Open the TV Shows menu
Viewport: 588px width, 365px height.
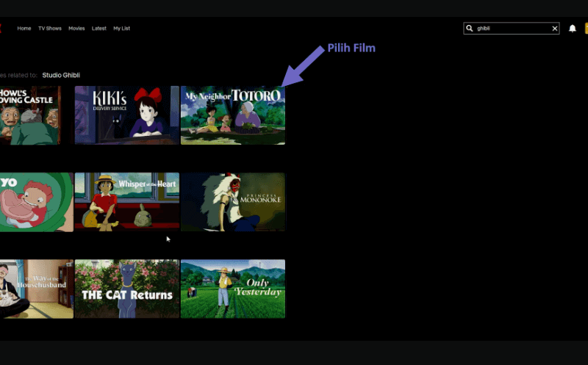pos(50,29)
